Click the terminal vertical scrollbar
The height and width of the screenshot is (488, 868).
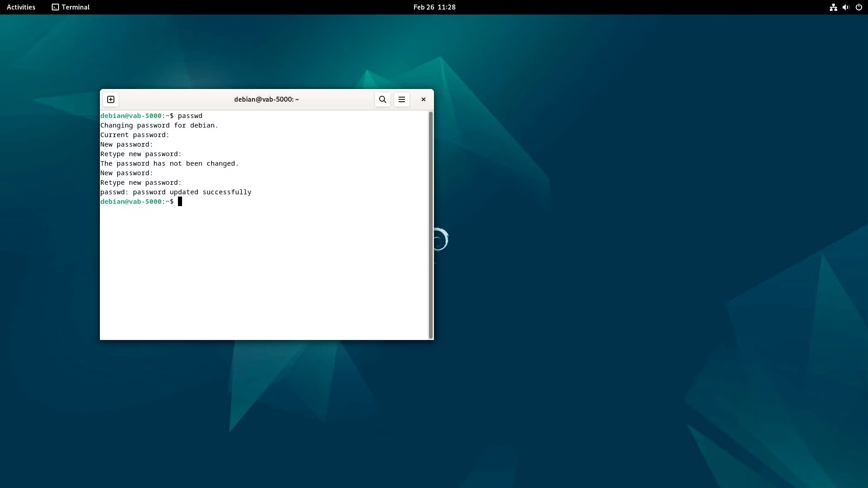(x=430, y=225)
